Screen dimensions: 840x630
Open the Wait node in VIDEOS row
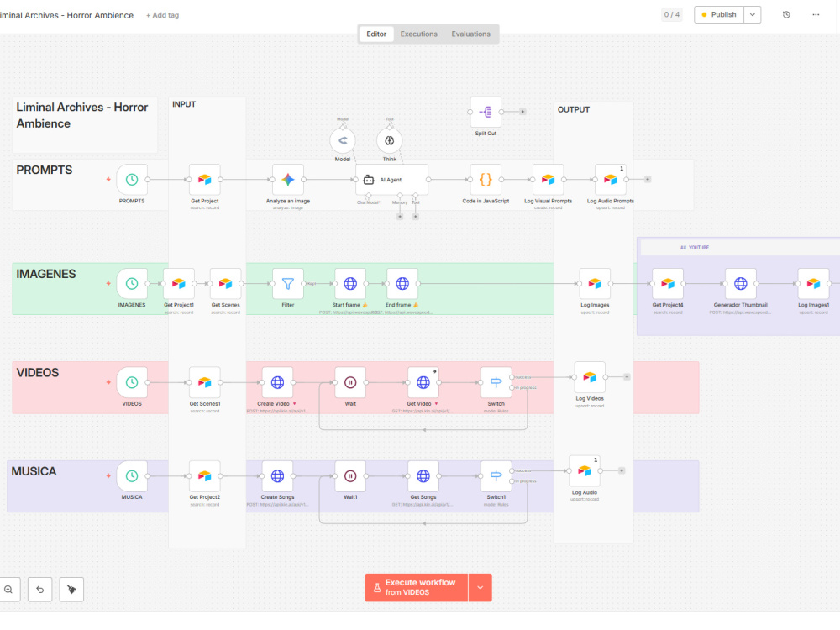(x=350, y=382)
